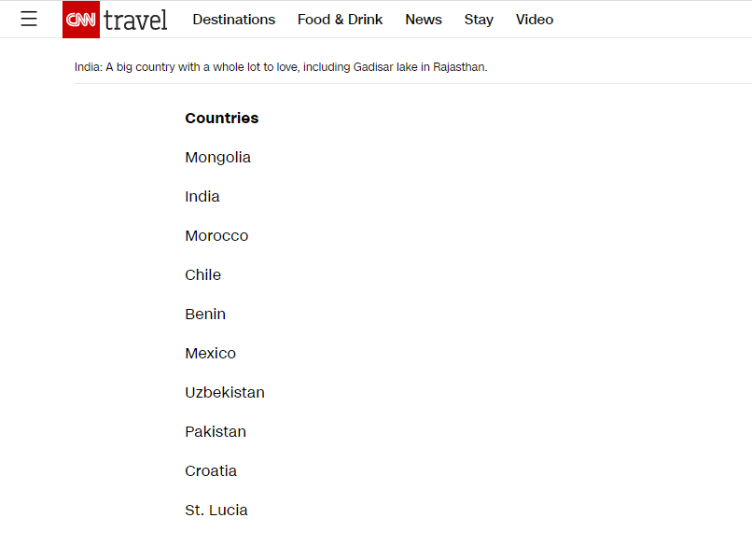Open the Destinations menu
The width and height of the screenshot is (752, 560).
click(x=233, y=20)
